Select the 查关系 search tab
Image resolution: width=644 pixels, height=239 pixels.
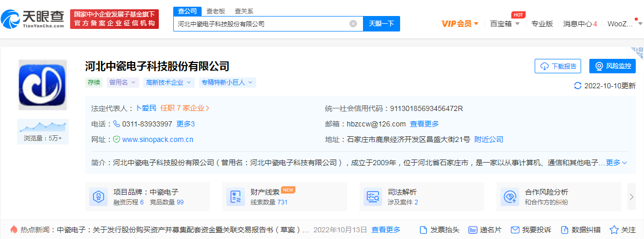point(244,11)
